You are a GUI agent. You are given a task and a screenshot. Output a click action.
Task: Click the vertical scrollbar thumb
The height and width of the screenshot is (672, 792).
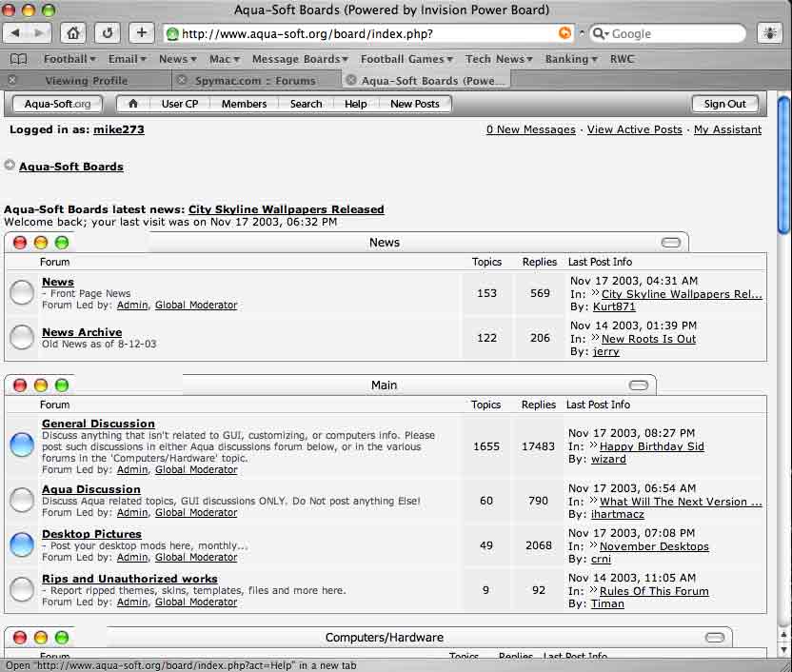[784, 165]
